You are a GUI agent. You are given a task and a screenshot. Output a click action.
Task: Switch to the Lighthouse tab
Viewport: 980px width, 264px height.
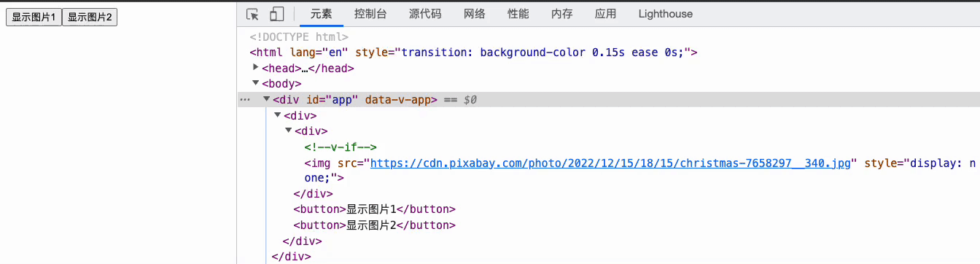pos(666,14)
